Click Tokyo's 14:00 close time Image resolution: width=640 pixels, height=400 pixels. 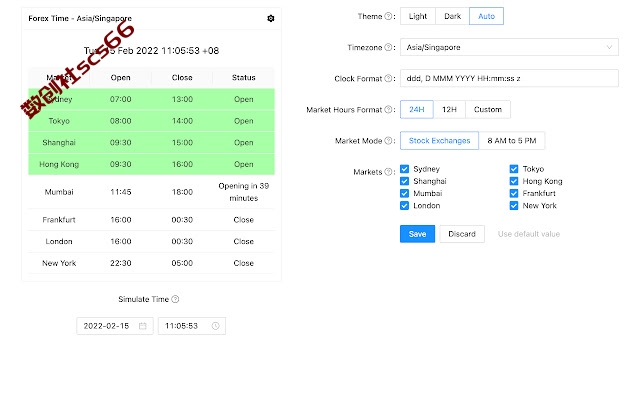(x=182, y=121)
